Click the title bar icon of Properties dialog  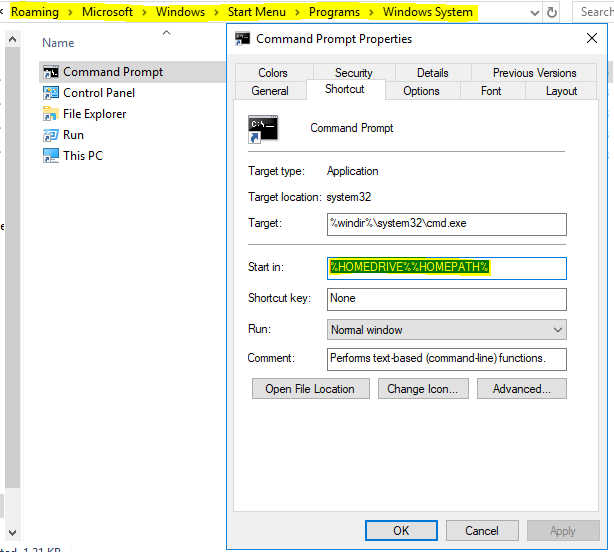[242, 39]
